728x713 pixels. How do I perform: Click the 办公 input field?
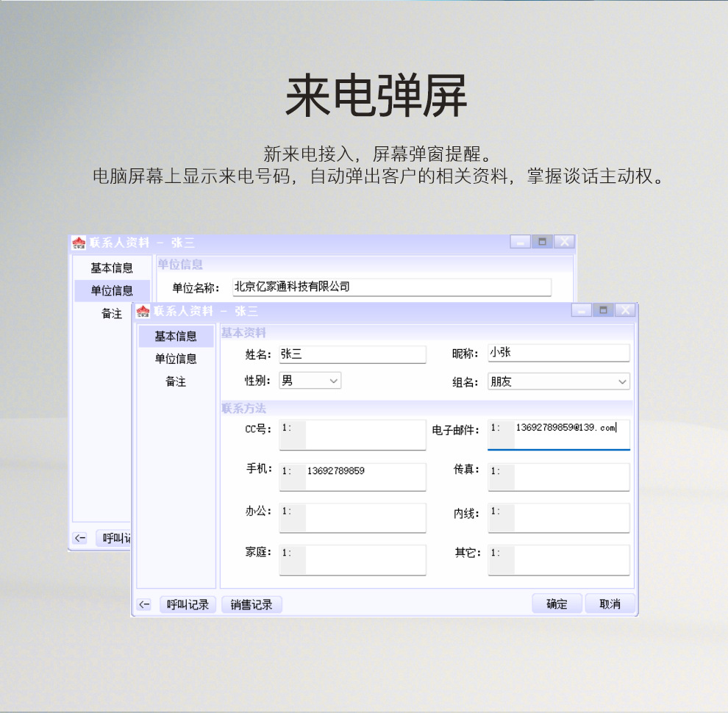pyautogui.click(x=352, y=518)
